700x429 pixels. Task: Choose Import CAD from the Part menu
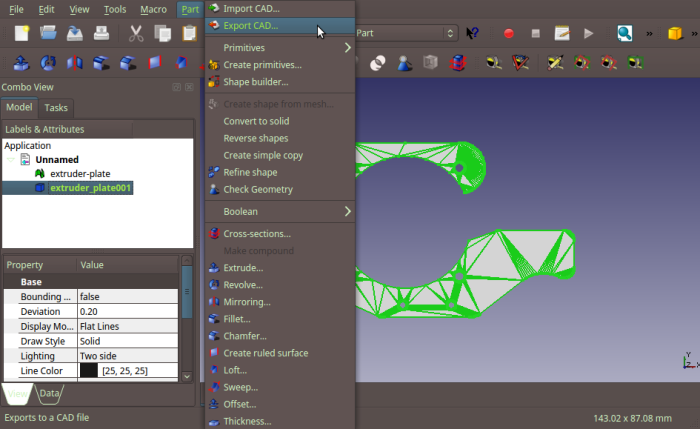tap(280, 8)
